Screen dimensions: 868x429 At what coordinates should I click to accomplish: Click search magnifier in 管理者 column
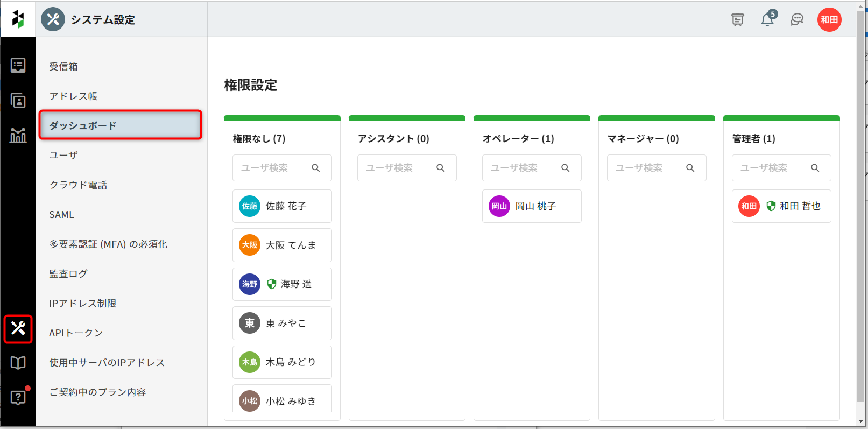coord(815,168)
